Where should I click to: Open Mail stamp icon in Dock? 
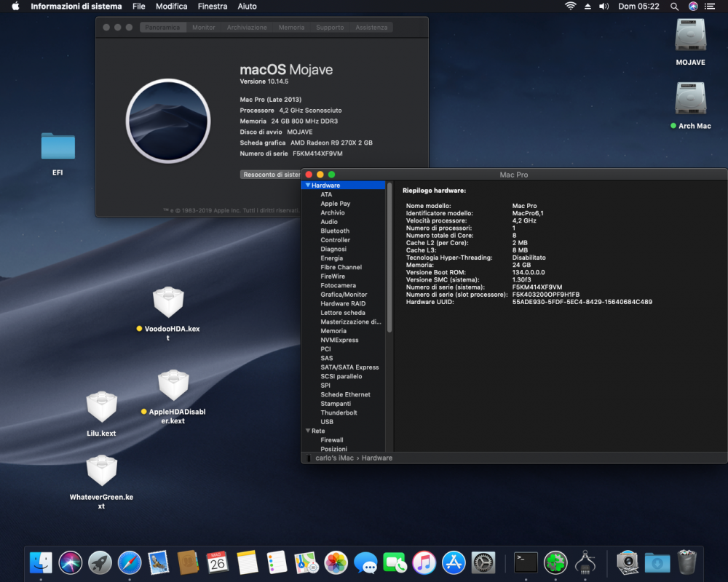(x=159, y=562)
